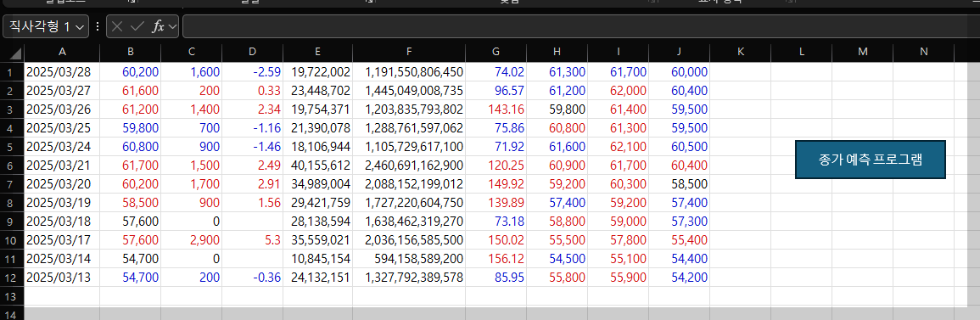Click the date cell 2025/03/28
This screenshot has width=980, height=320.
pyautogui.click(x=62, y=72)
